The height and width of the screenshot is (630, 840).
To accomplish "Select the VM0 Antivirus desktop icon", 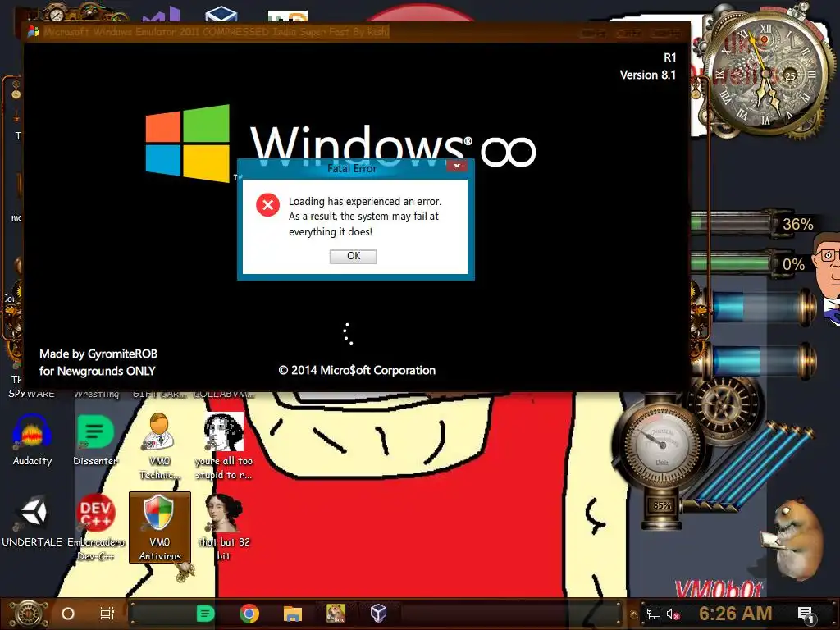I will point(160,527).
